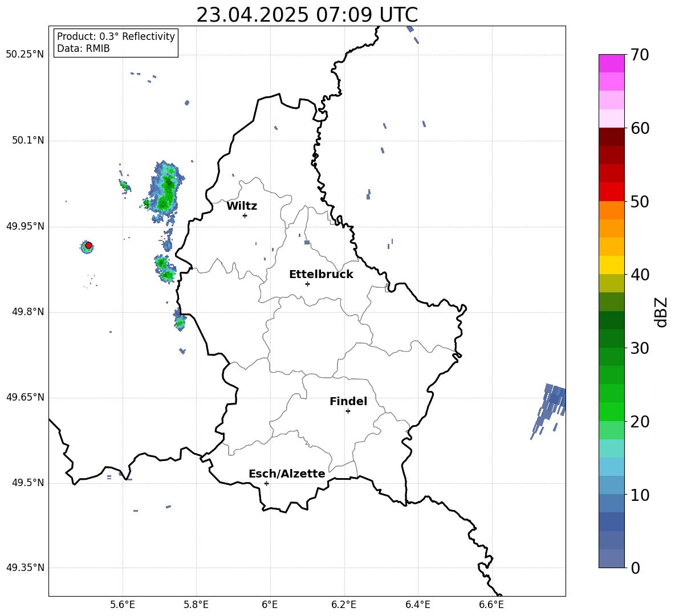Image resolution: width=675 pixels, height=616 pixels.
Task: Click the colorbar tick label 50
Action: [640, 202]
